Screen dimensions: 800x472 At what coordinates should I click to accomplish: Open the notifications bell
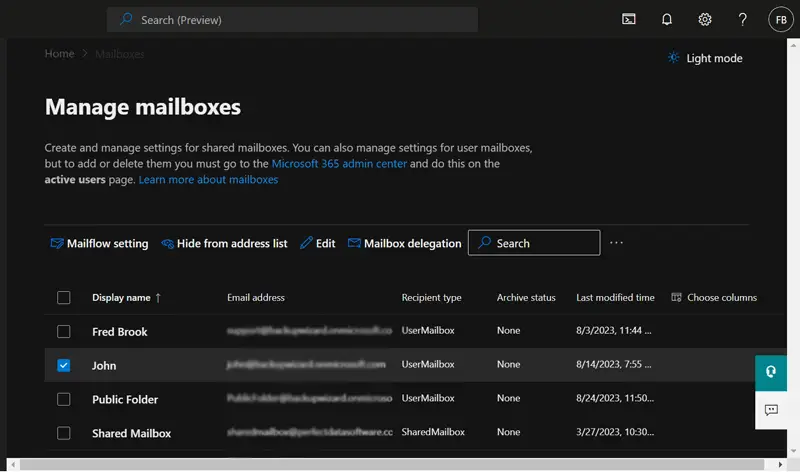667,19
